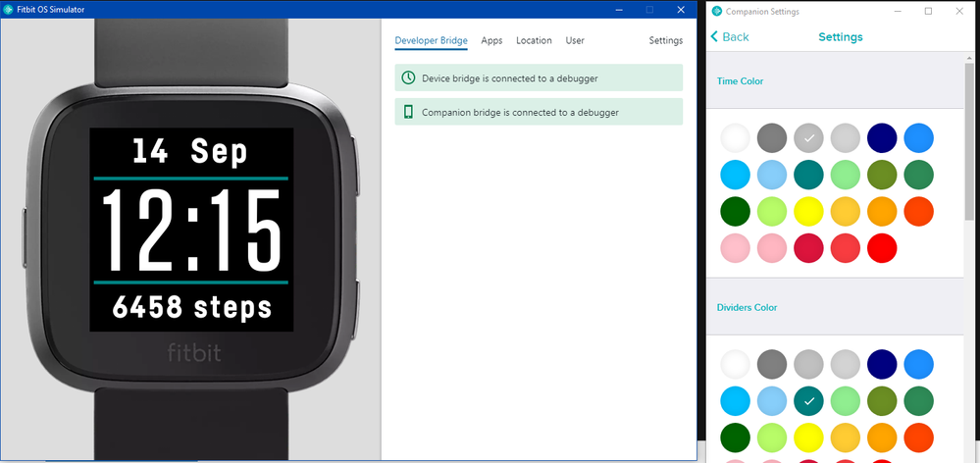Pick lime green-yellow for Dividers Color
Image resolution: width=980 pixels, height=463 pixels.
pyautogui.click(x=772, y=438)
